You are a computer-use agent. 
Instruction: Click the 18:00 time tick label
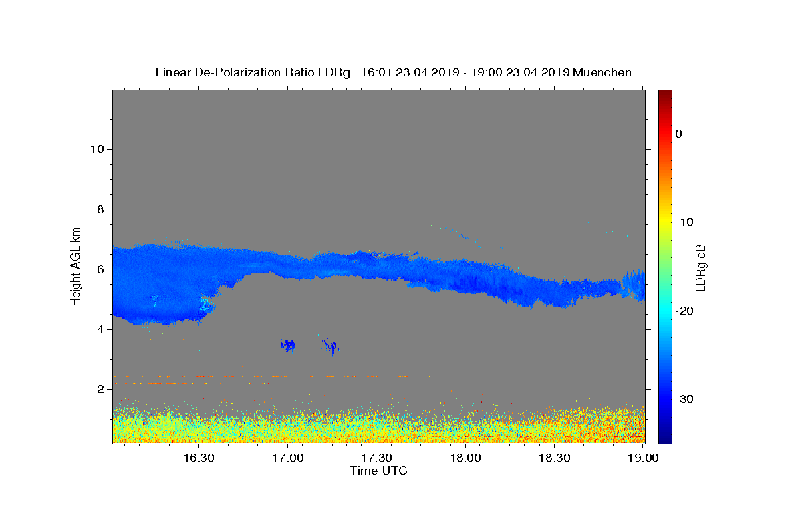coord(465,458)
